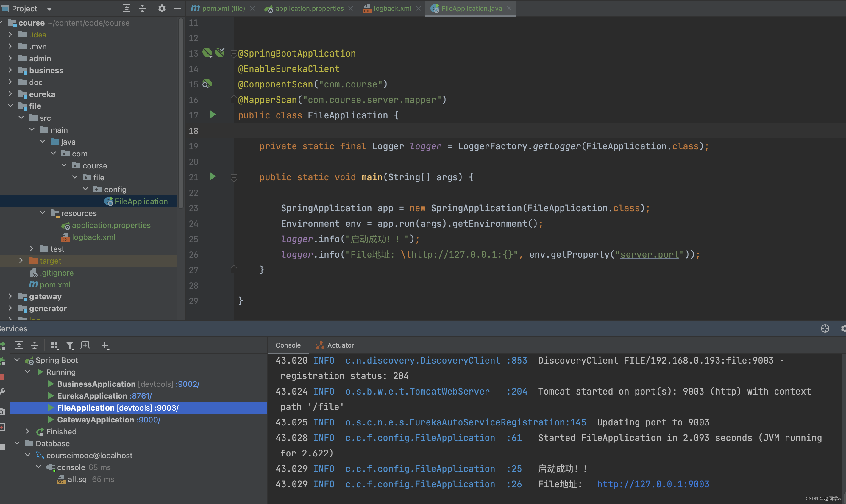This screenshot has height=504, width=846.
Task: Click the Group By icon in Services toolbar
Action: (x=54, y=345)
